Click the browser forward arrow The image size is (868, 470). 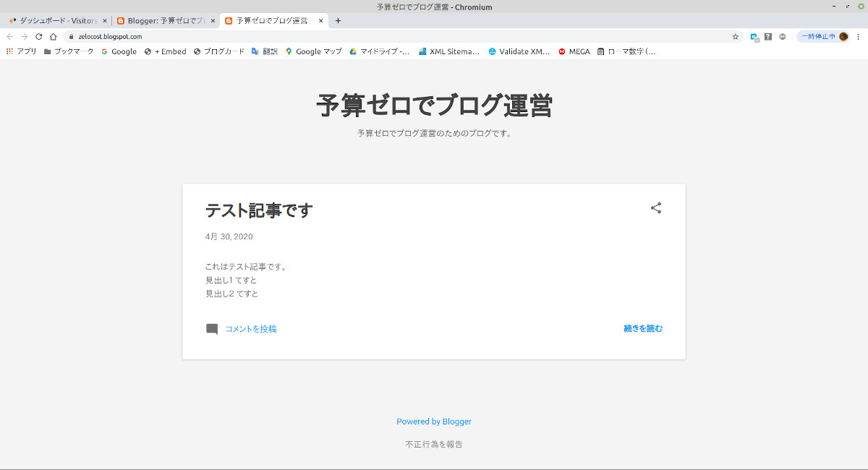(x=24, y=36)
